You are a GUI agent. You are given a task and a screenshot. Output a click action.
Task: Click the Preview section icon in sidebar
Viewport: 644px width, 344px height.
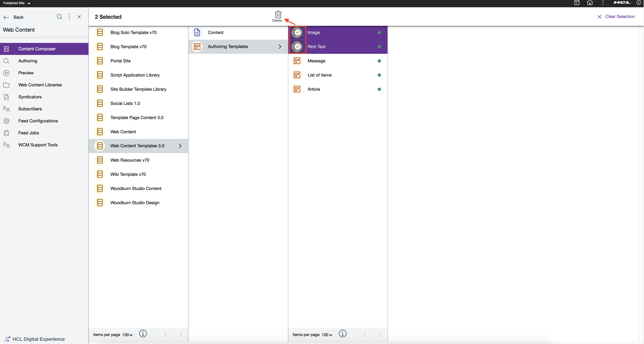pyautogui.click(x=6, y=73)
